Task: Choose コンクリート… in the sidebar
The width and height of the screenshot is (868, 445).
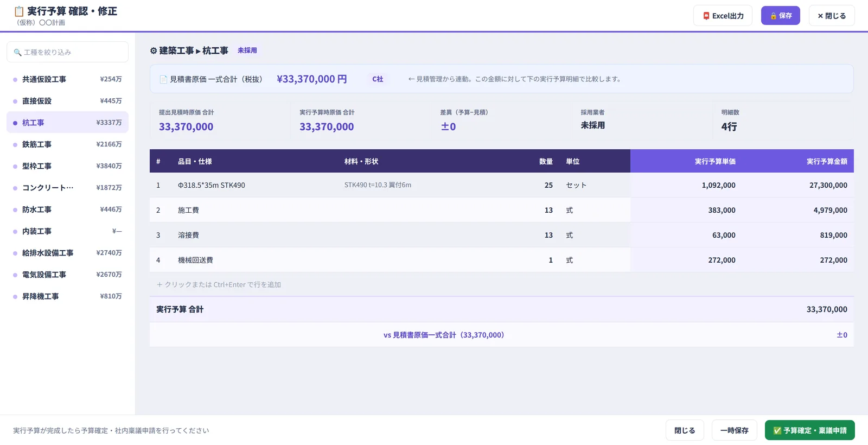Action: pyautogui.click(x=67, y=188)
